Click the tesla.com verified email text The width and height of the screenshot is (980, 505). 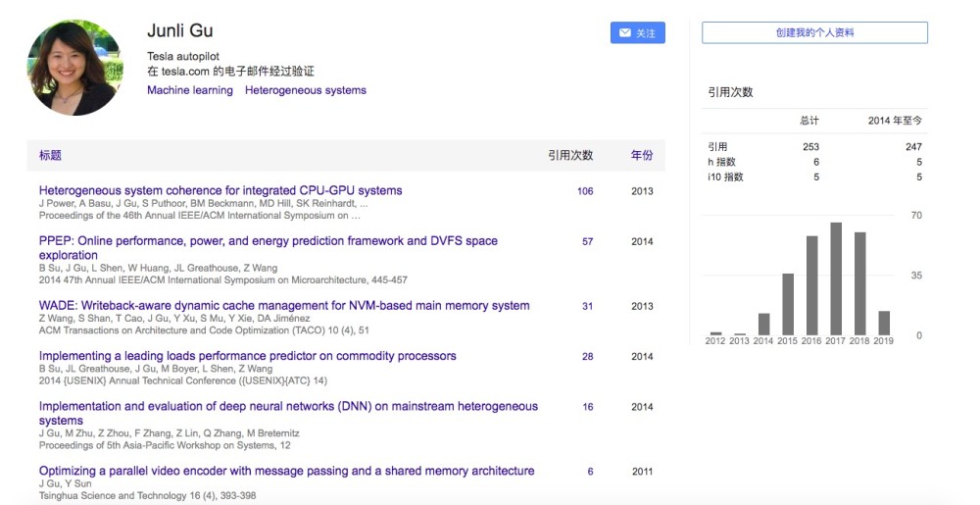click(x=230, y=72)
